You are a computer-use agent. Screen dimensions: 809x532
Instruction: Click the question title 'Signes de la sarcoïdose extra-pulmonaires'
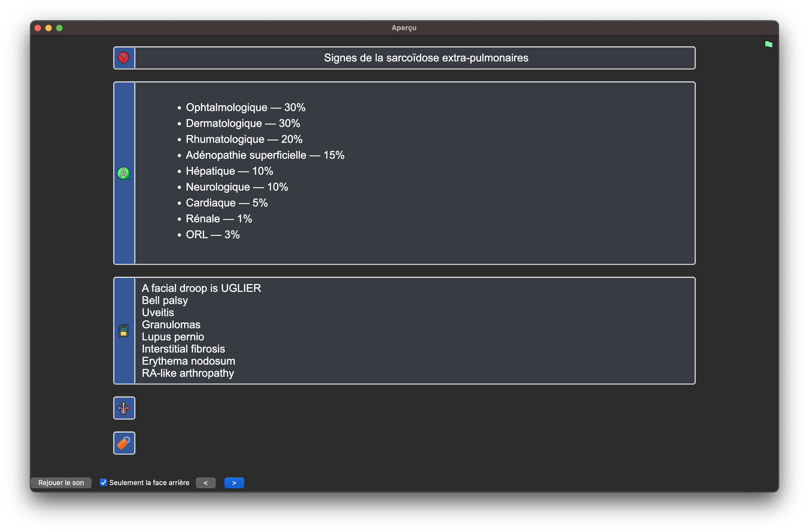click(426, 58)
